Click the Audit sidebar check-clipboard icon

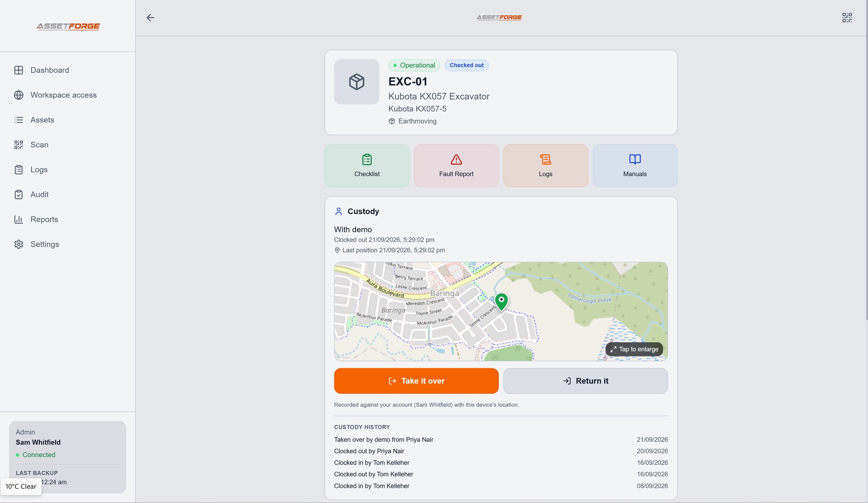pyautogui.click(x=19, y=194)
